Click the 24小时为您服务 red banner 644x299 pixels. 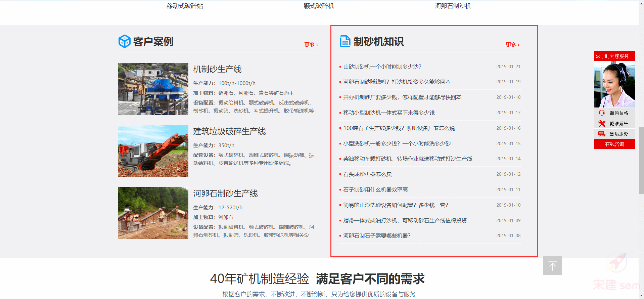[614, 56]
